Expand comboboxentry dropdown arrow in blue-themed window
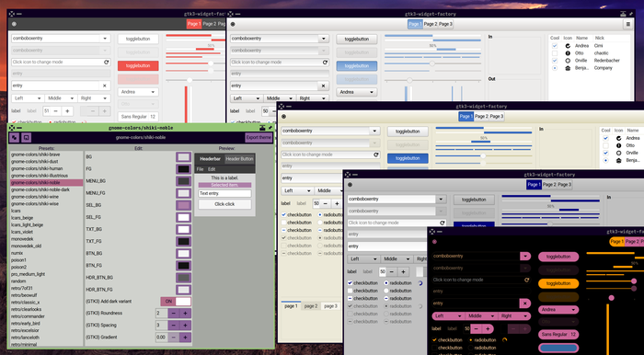Viewport: 644px width, 355px height. 324,39
